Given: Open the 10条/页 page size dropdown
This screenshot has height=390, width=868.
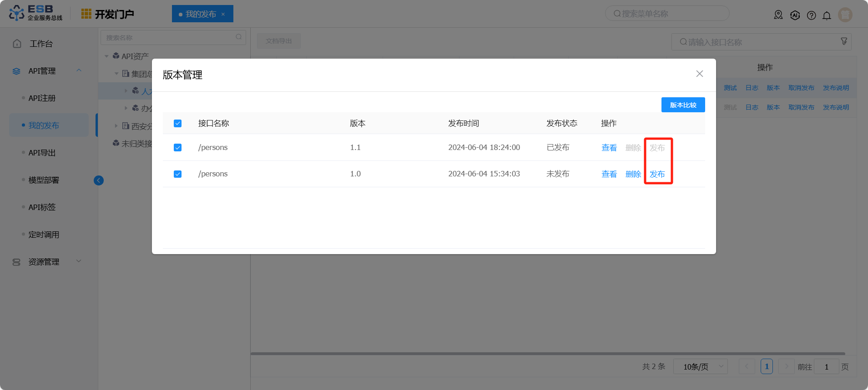Looking at the screenshot, I should pos(700,366).
